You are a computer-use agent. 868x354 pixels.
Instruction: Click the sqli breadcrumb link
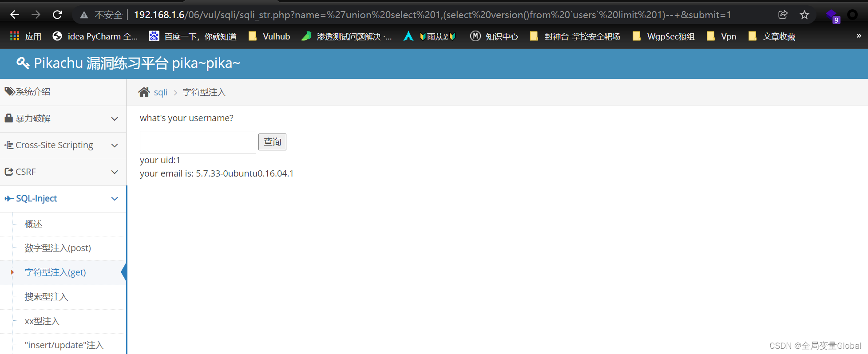pyautogui.click(x=161, y=92)
